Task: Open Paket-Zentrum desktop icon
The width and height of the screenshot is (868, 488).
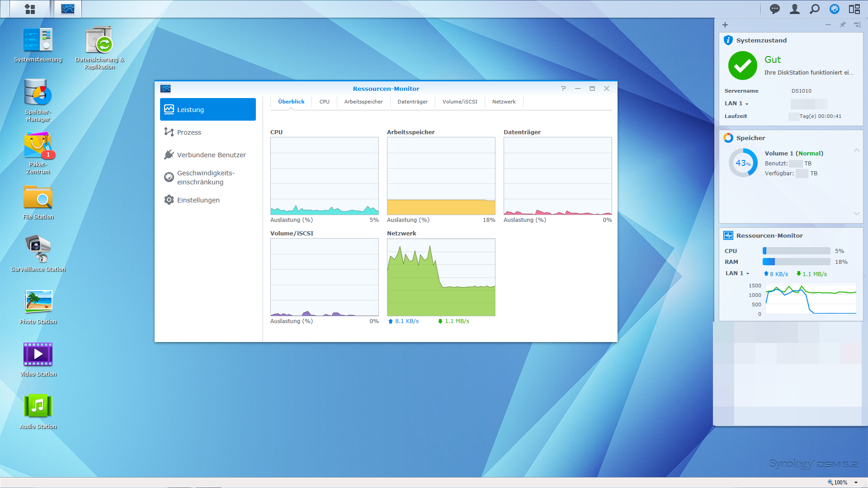Action: pos(38,145)
